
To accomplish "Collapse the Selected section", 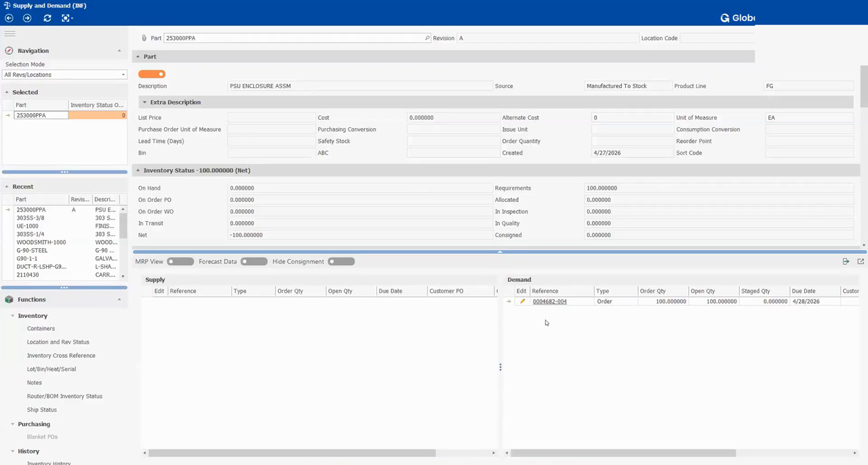I will coord(7,92).
